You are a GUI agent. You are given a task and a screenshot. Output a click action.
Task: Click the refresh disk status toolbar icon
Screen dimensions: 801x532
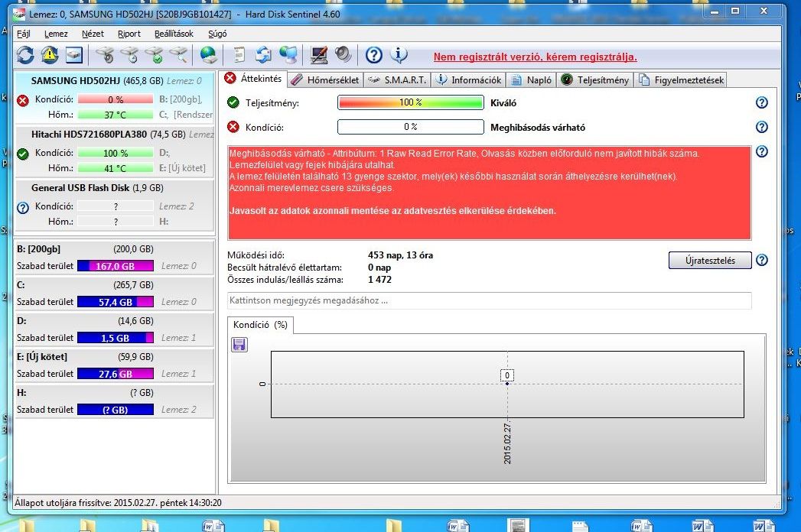pos(25,54)
